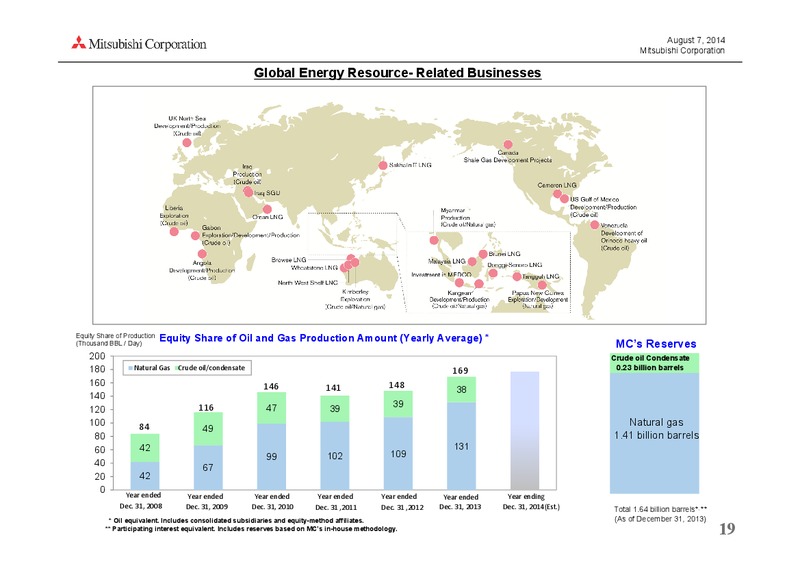Click the 'Natural gas 1.41 billion barrels' block
The width and height of the screenshot is (800, 566).
point(654,433)
